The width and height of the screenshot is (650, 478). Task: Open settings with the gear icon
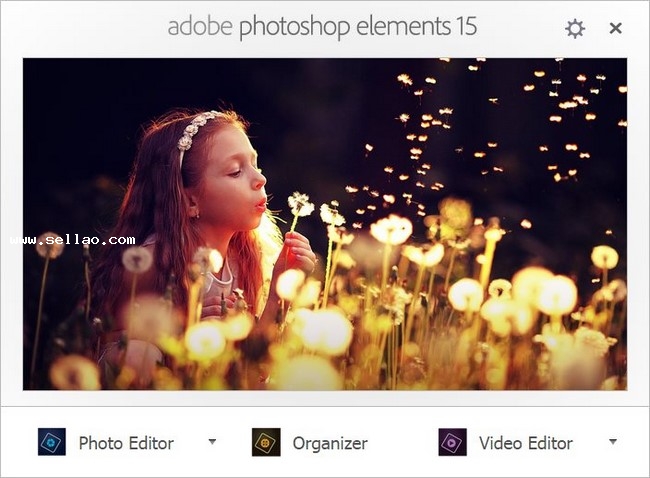click(x=575, y=29)
